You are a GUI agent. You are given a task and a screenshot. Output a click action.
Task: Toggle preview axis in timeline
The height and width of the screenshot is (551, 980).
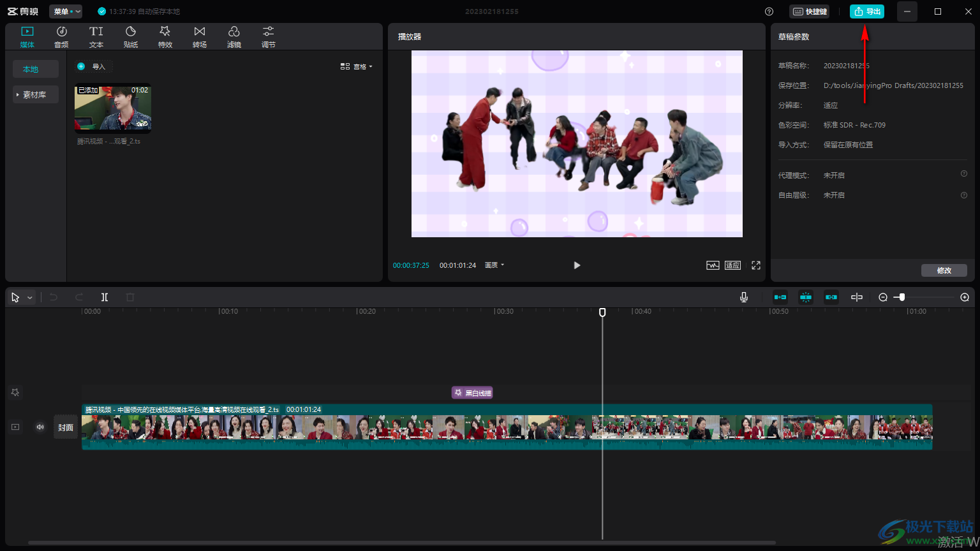(857, 297)
